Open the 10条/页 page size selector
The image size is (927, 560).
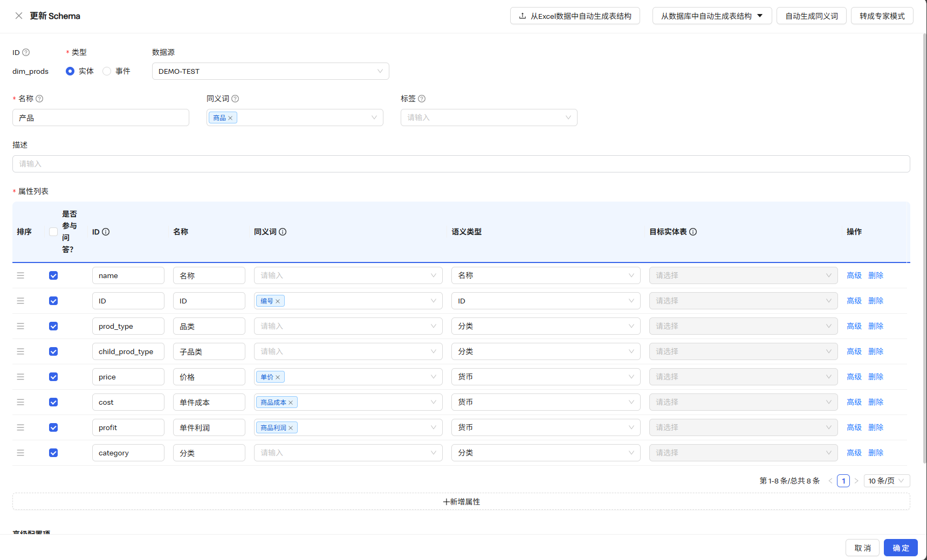pyautogui.click(x=886, y=480)
